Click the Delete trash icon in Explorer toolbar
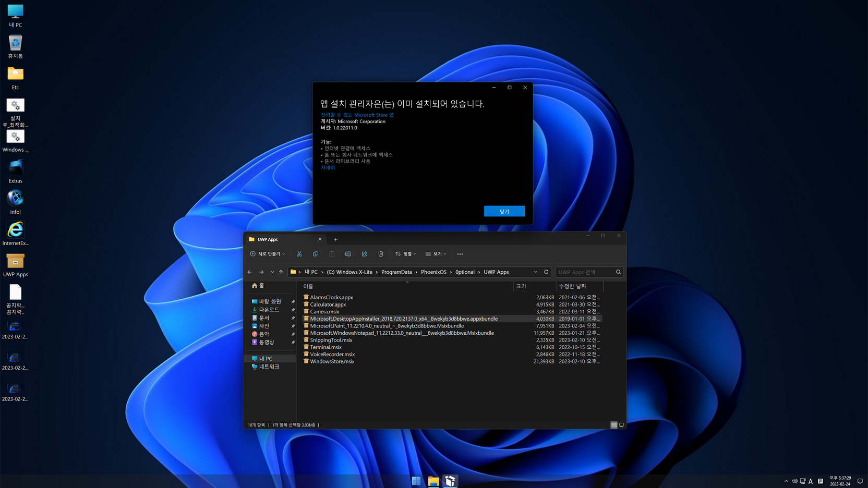868x488 pixels. tap(381, 254)
